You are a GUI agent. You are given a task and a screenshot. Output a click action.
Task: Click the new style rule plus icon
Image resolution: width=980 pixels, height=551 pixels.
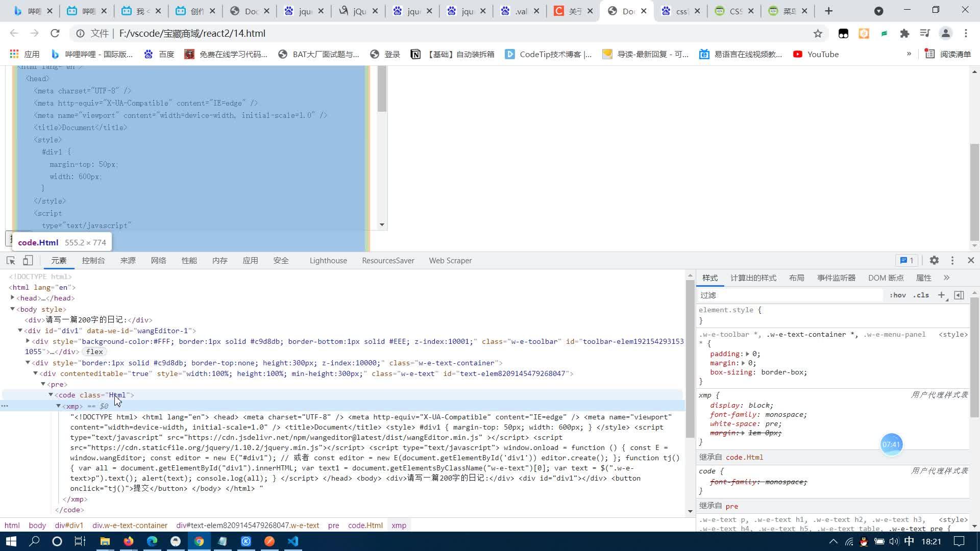pyautogui.click(x=942, y=295)
